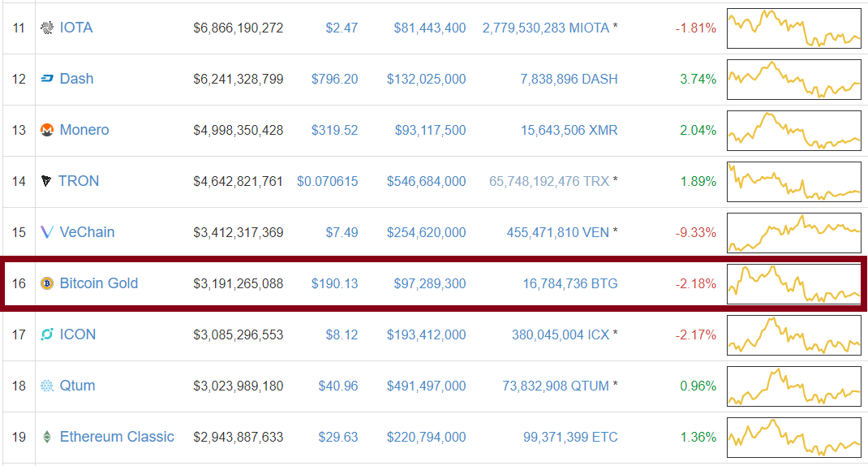This screenshot has height=466, width=868.
Task: Click VeChain volume $254,620,000
Action: (x=426, y=233)
